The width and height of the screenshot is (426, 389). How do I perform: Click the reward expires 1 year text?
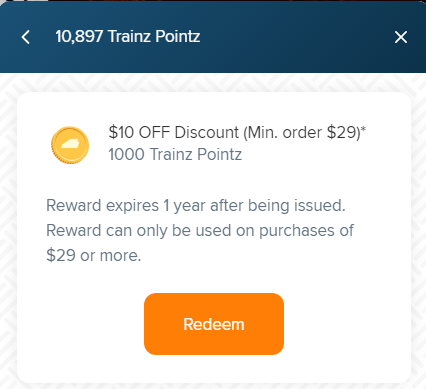(196, 205)
